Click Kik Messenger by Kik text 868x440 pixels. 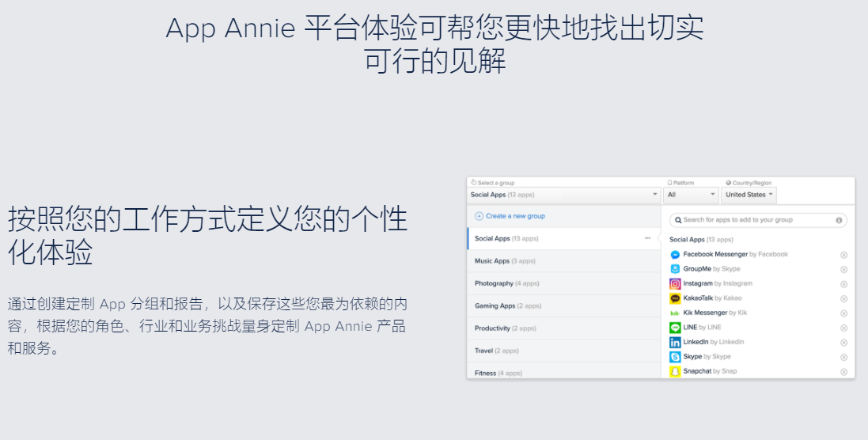point(715,313)
